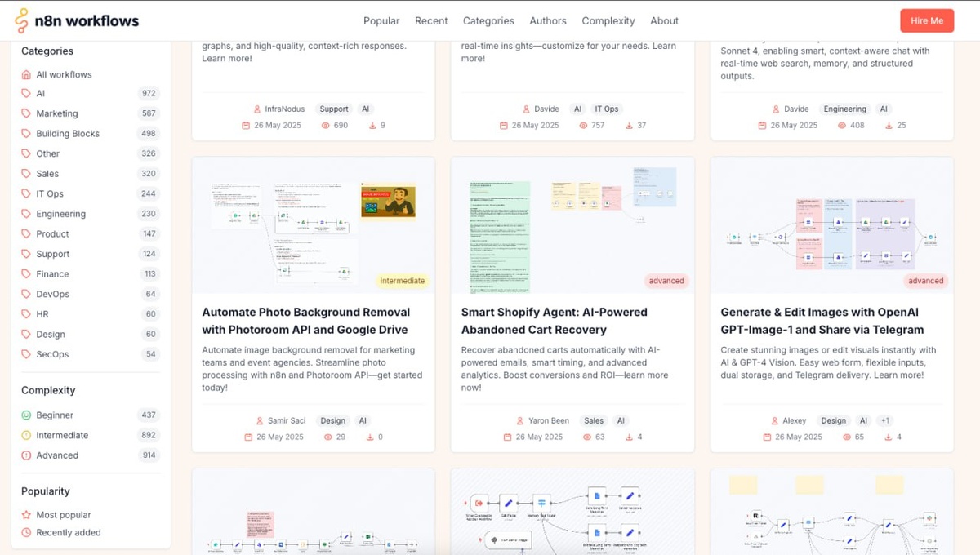Click the Photoroom workflow preview thumbnail
The width and height of the screenshot is (980, 555).
[314, 225]
